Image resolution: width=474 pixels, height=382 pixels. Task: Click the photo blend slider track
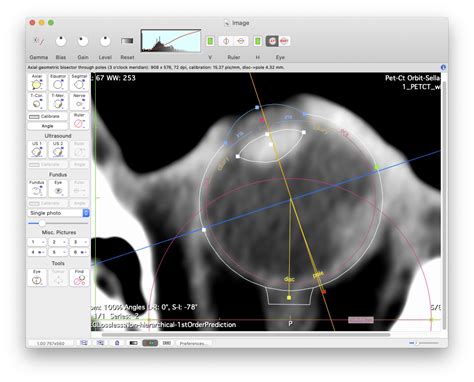58,223
